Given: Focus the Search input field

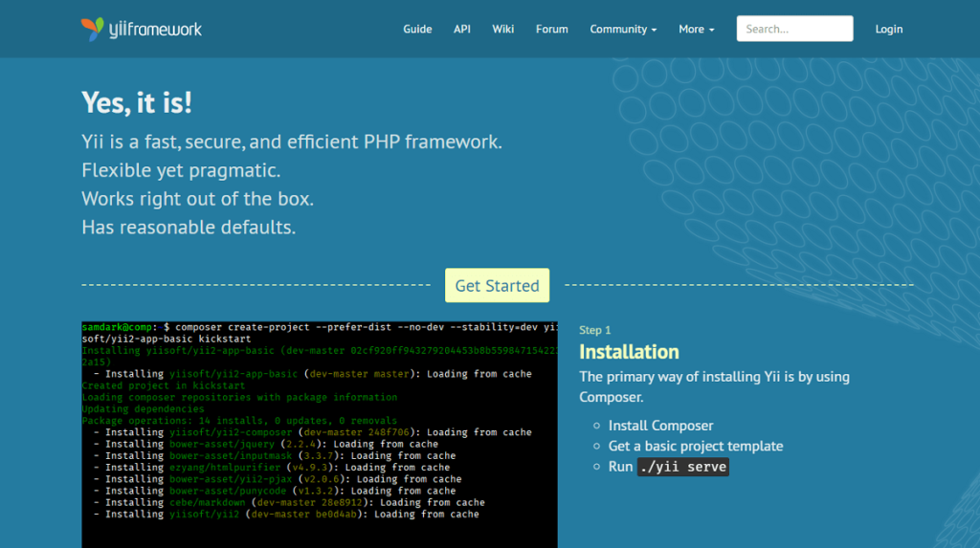Looking at the screenshot, I should 794,29.
